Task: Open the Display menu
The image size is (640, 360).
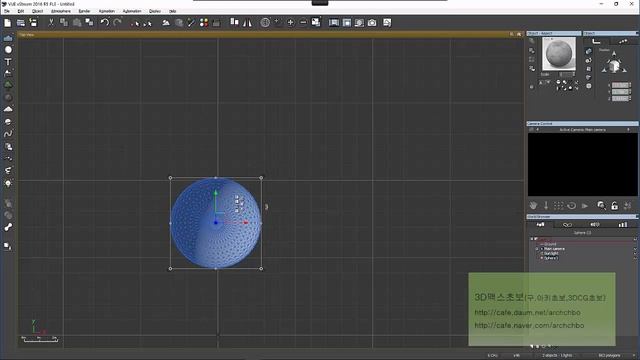Action: (155, 11)
